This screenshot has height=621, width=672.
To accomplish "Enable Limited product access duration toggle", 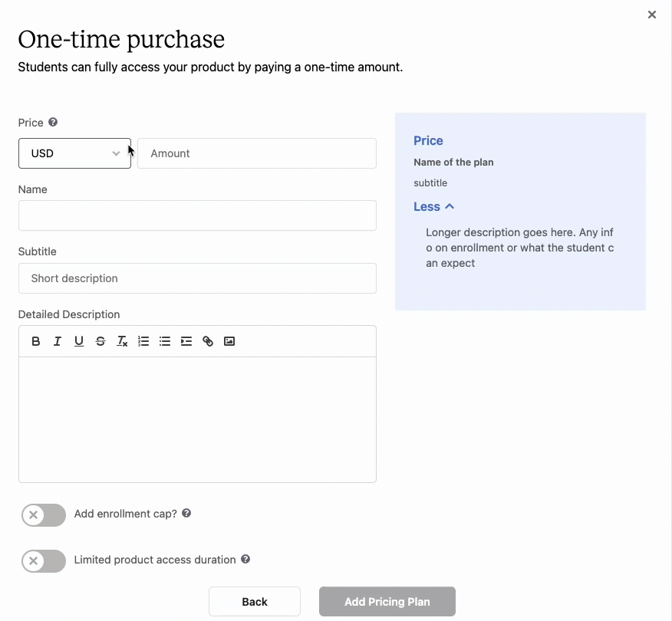I will tap(44, 561).
